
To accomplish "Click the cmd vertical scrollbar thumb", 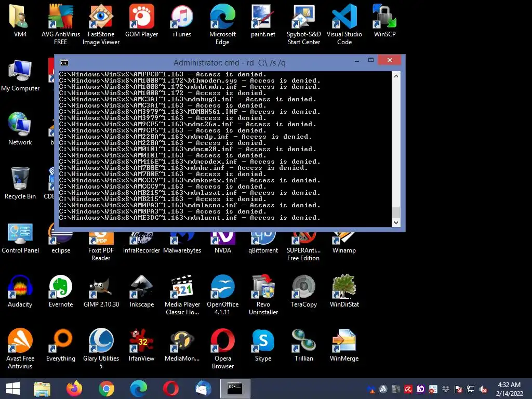I will (x=396, y=212).
